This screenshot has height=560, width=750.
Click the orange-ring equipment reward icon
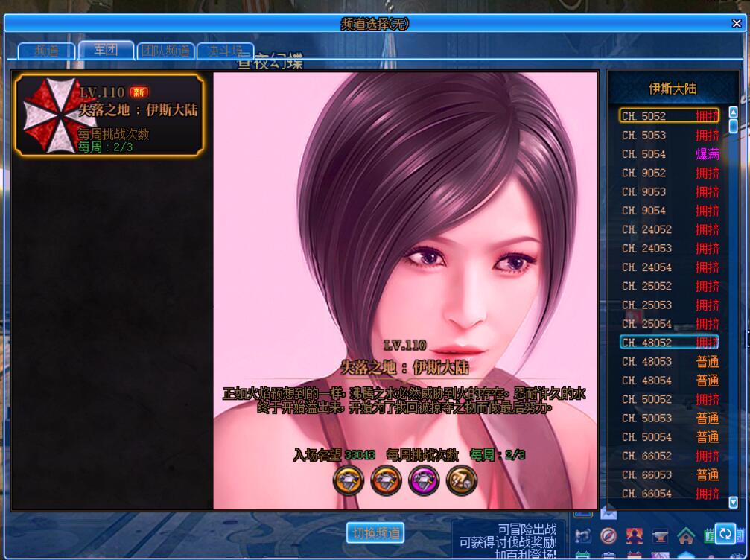(386, 480)
